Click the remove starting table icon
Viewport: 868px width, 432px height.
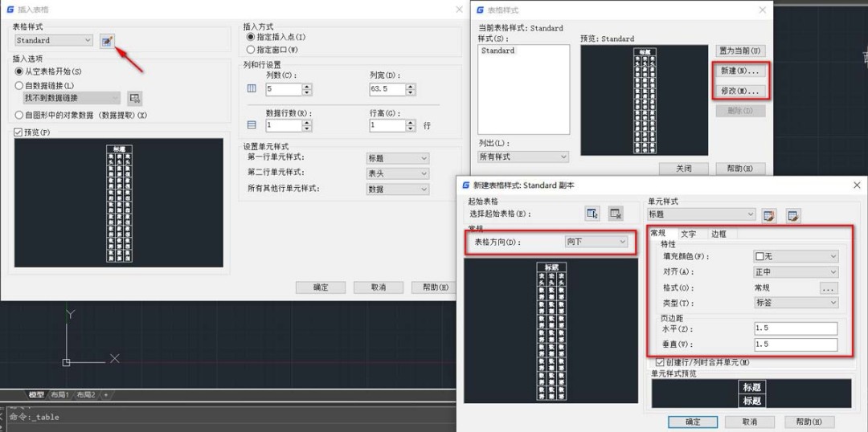[615, 214]
